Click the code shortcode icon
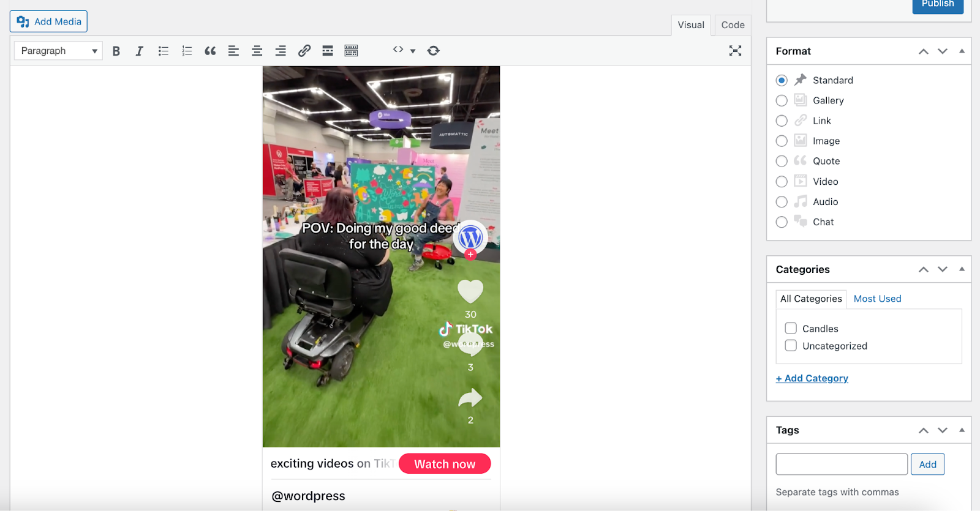Viewport: 980px width, 511px height. pos(398,50)
